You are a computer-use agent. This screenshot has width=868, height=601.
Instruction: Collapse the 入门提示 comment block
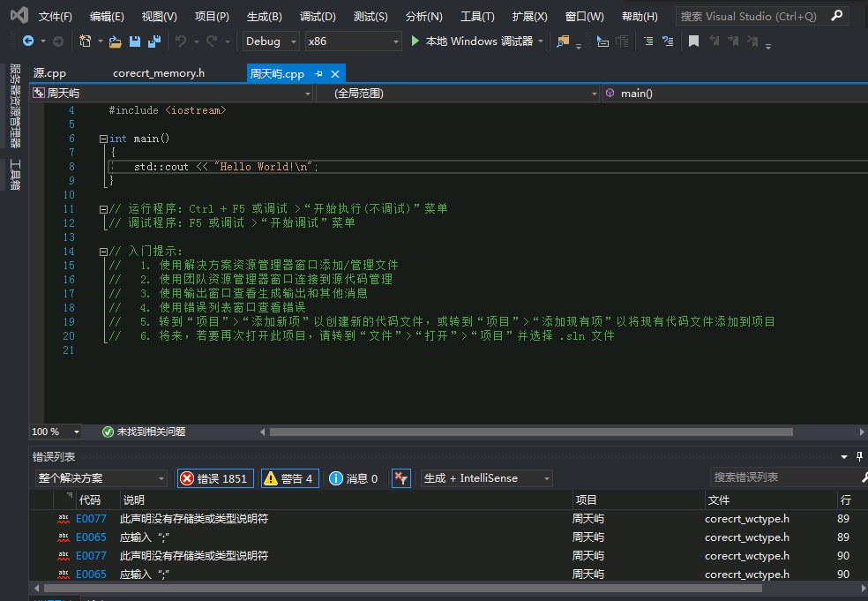(103, 252)
